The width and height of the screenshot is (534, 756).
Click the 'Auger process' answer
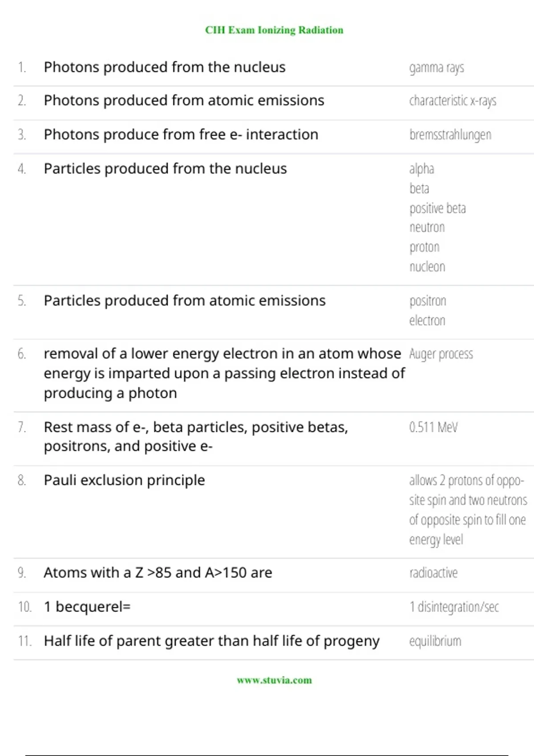tap(441, 354)
